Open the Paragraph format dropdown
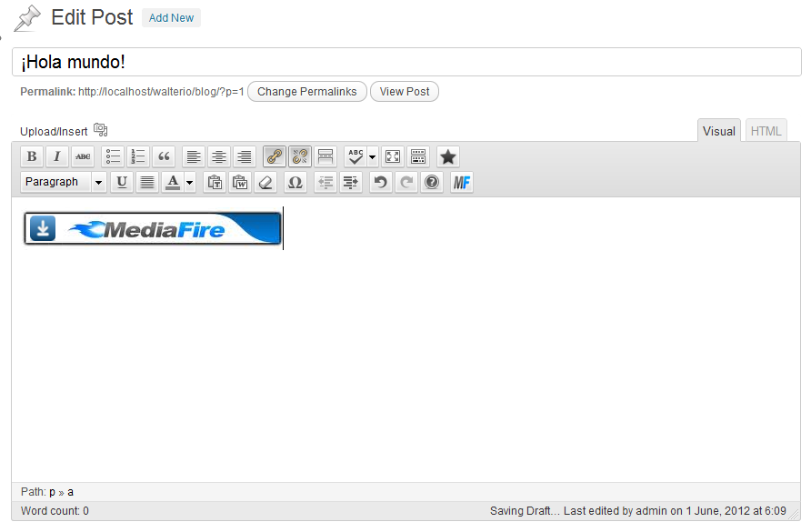 point(64,182)
